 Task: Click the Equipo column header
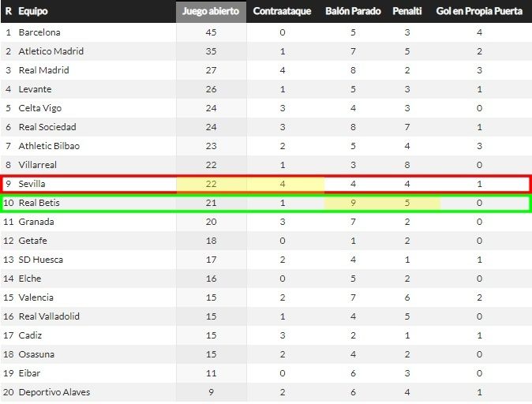click(32, 12)
